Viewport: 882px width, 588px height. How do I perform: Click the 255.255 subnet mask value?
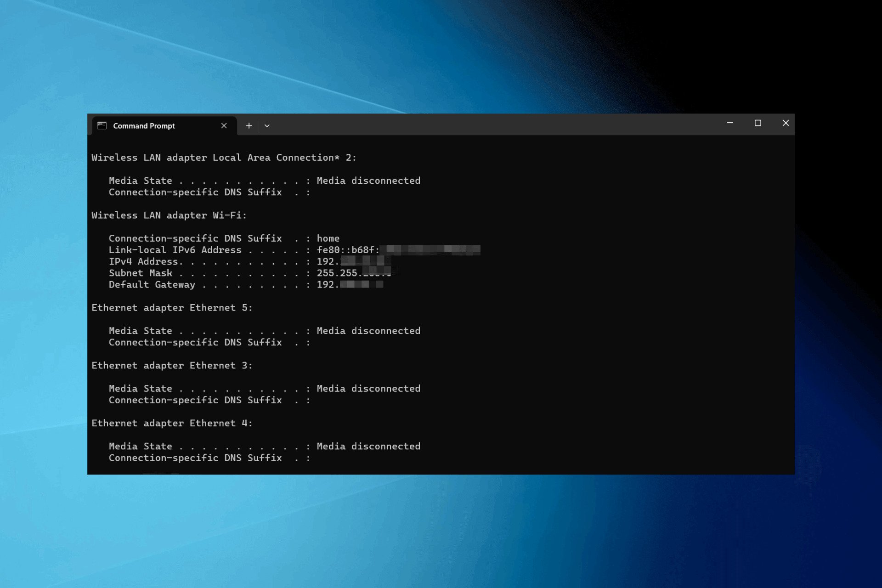(x=354, y=273)
